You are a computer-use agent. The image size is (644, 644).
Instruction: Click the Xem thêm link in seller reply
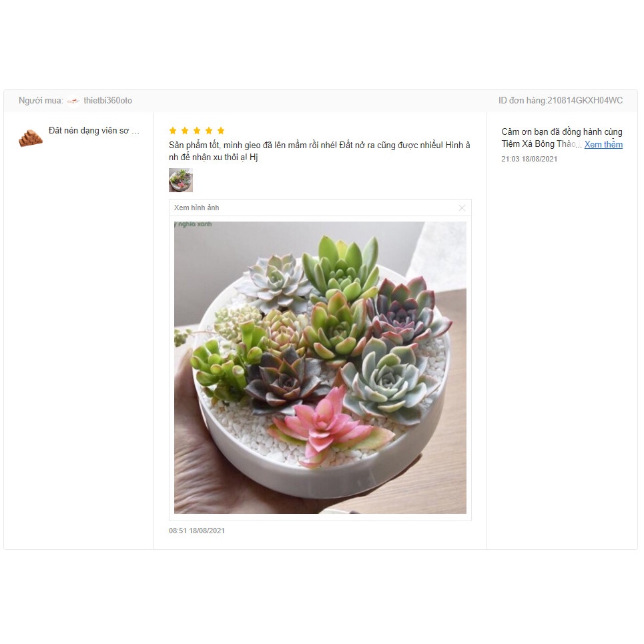click(603, 145)
